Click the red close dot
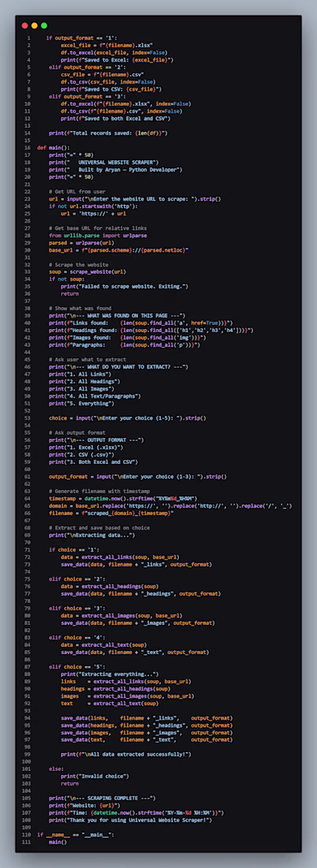 point(24,25)
